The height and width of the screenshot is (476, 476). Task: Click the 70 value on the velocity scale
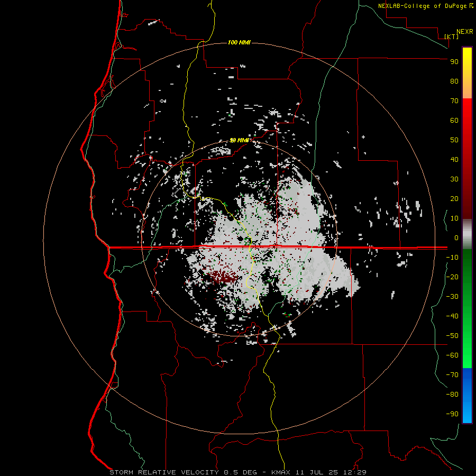pyautogui.click(x=454, y=101)
